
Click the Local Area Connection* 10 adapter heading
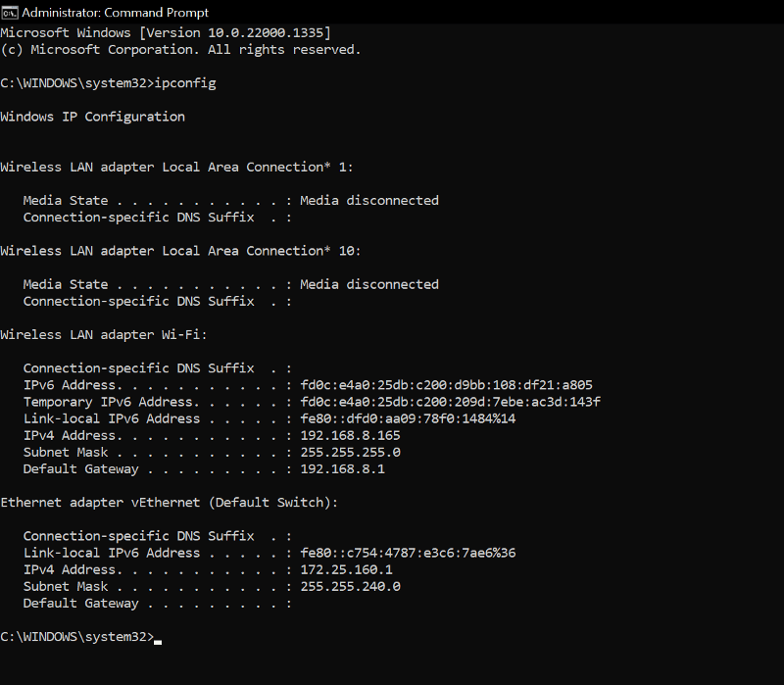click(x=180, y=251)
